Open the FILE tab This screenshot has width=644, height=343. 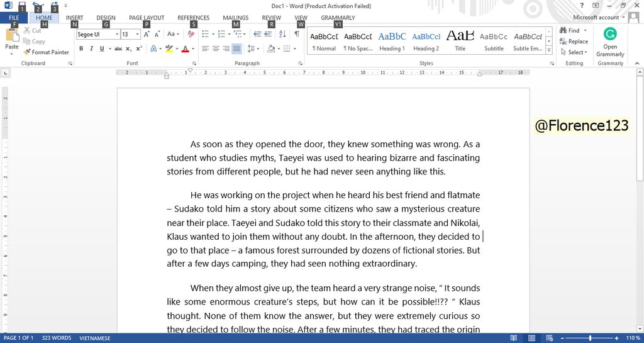tap(14, 18)
